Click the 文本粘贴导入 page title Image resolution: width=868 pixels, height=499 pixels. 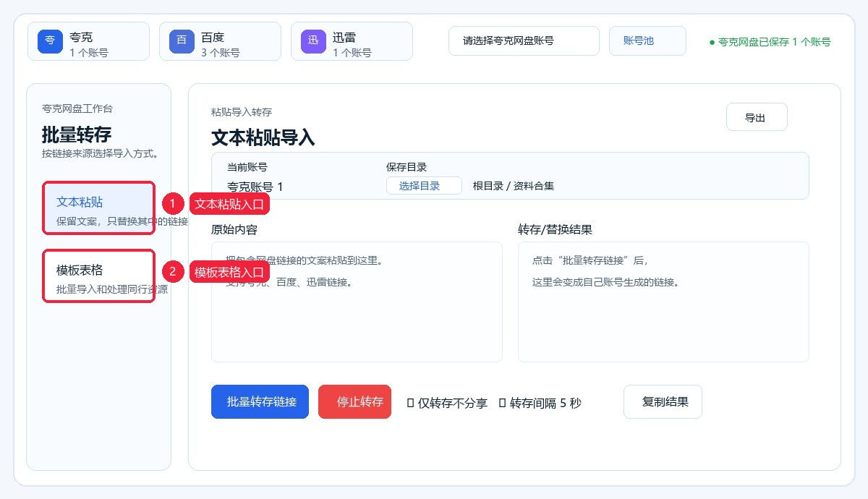click(263, 137)
